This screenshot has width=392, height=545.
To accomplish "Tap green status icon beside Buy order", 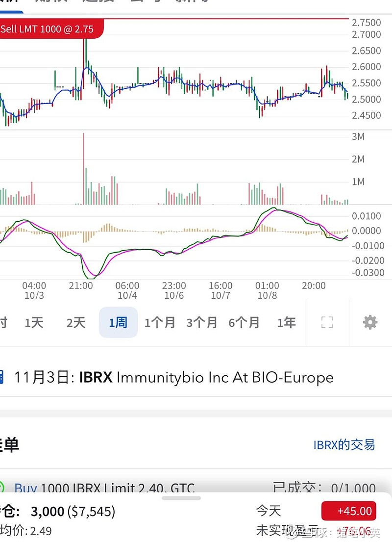I will (1, 488).
